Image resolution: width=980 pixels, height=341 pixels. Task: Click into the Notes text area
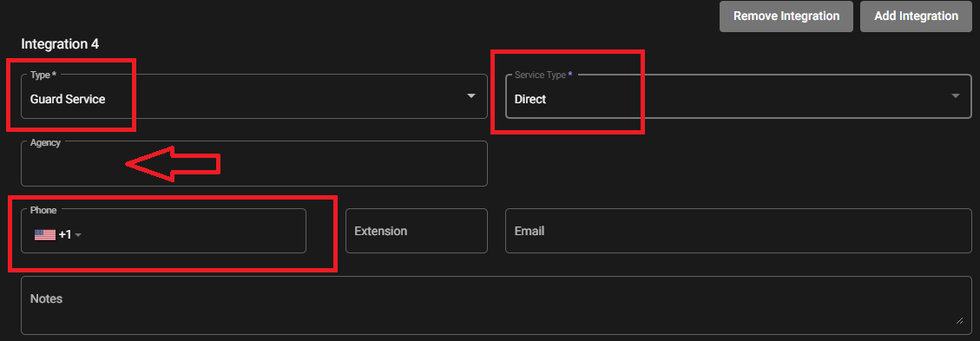497,305
